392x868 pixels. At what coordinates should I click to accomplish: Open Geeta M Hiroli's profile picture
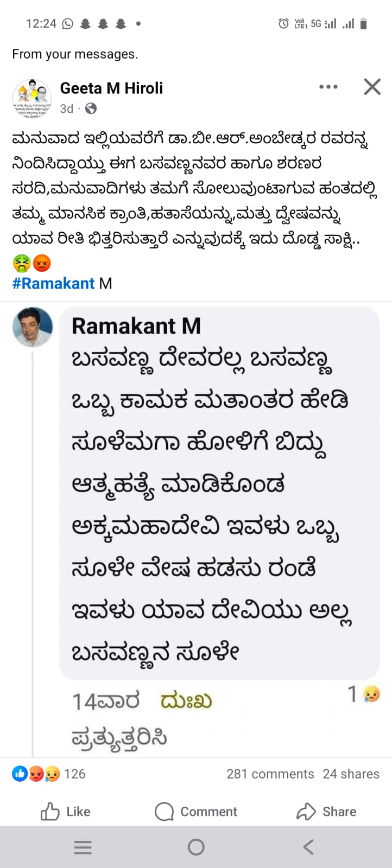click(x=32, y=98)
